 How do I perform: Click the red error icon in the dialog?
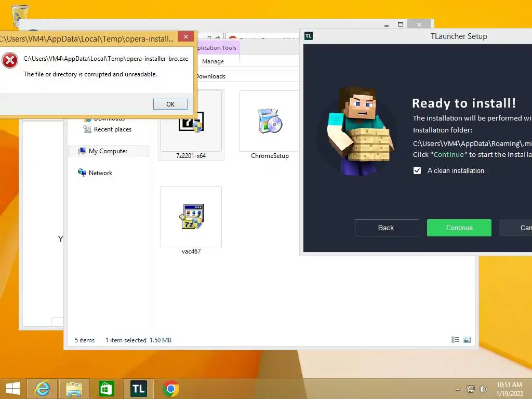click(x=10, y=60)
